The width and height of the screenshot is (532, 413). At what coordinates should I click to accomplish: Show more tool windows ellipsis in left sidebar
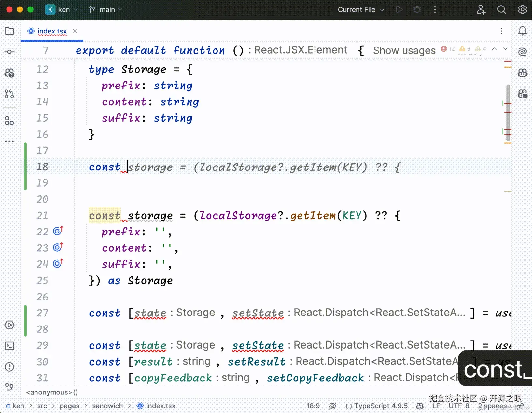point(9,141)
